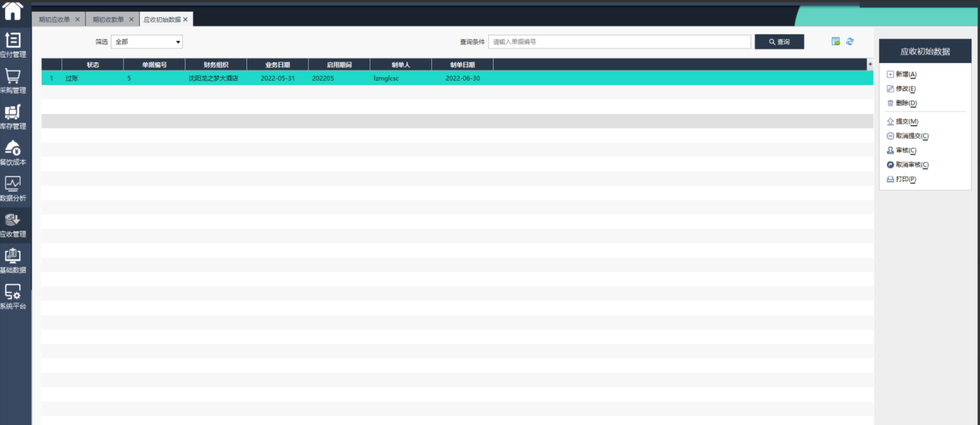This screenshot has height=425, width=980.
Task: Click the blue refresh icon
Action: pyautogui.click(x=849, y=41)
